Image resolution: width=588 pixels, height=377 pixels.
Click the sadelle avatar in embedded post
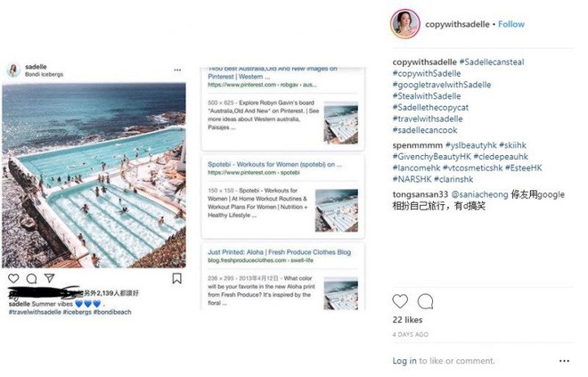(13, 70)
